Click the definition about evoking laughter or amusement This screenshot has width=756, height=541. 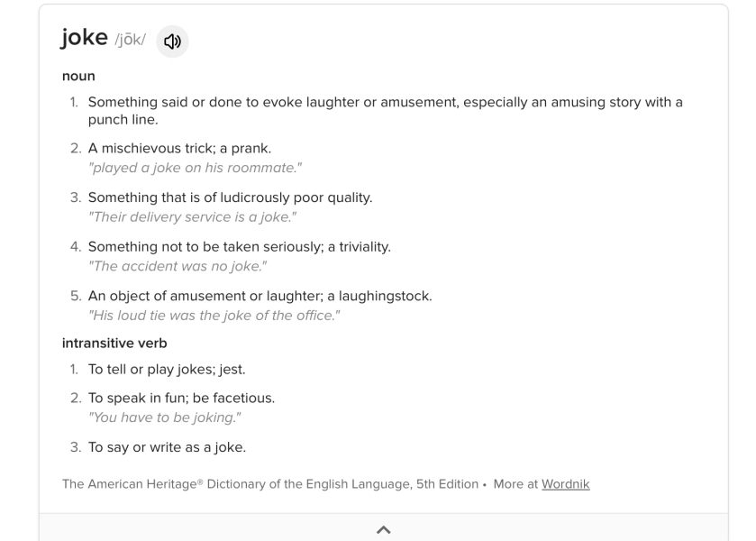point(386,111)
